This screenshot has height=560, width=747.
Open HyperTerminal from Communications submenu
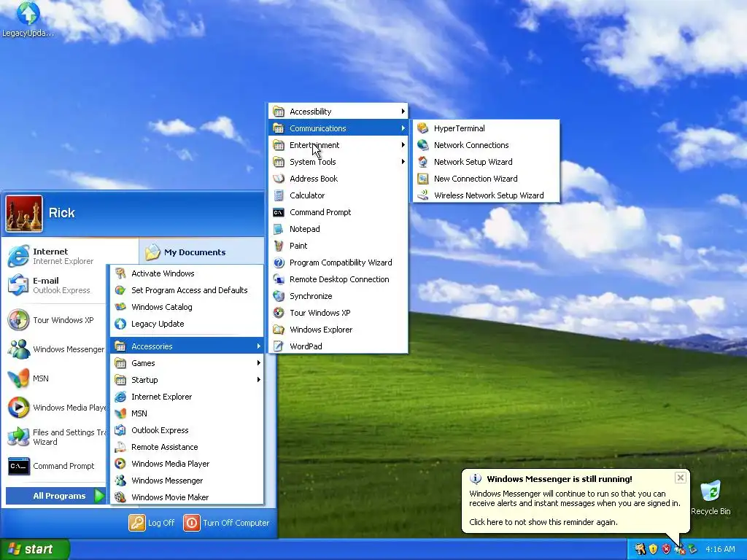[486, 128]
